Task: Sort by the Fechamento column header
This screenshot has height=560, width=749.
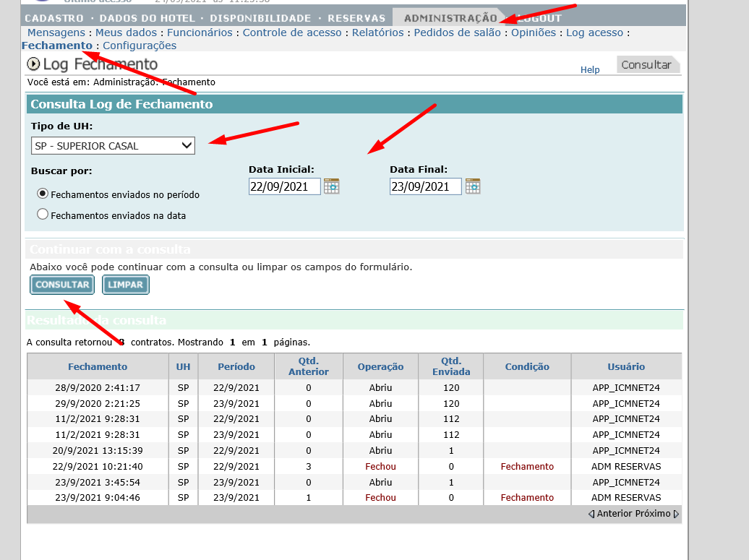Action: (x=98, y=366)
